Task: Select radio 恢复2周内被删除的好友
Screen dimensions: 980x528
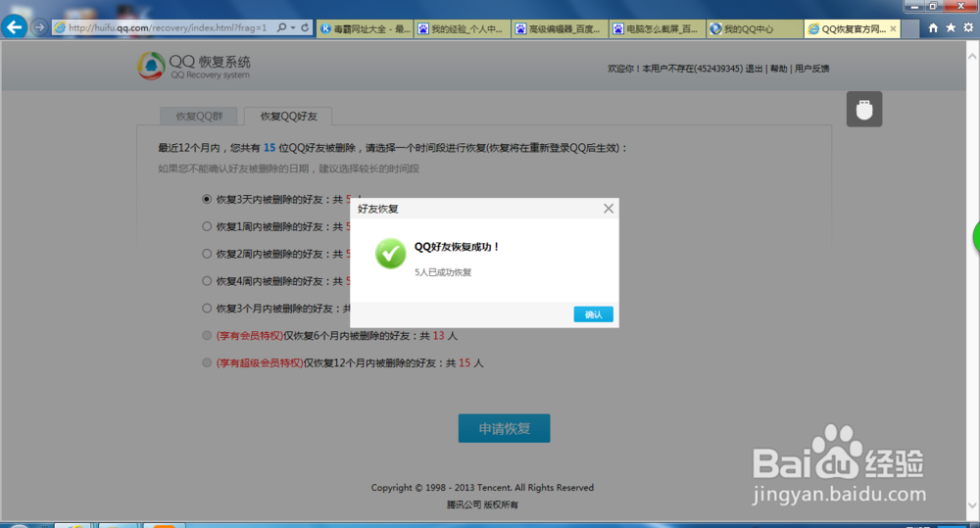Action: pyautogui.click(x=206, y=254)
